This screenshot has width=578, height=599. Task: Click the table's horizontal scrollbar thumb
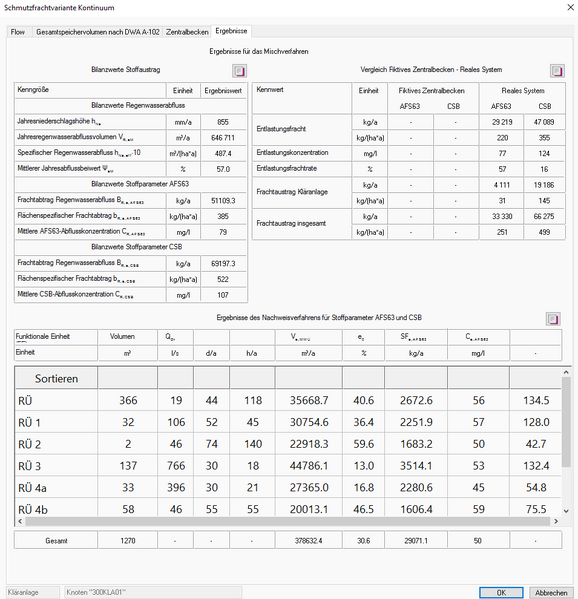pos(288,521)
